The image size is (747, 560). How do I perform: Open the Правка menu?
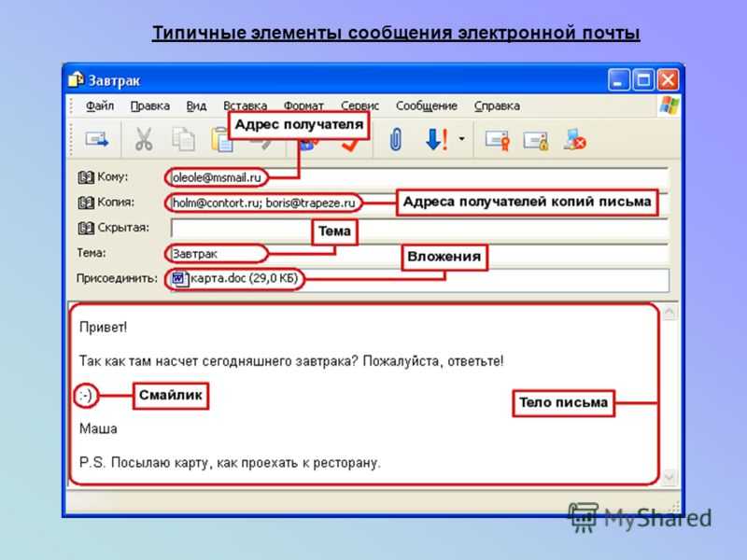click(x=150, y=105)
